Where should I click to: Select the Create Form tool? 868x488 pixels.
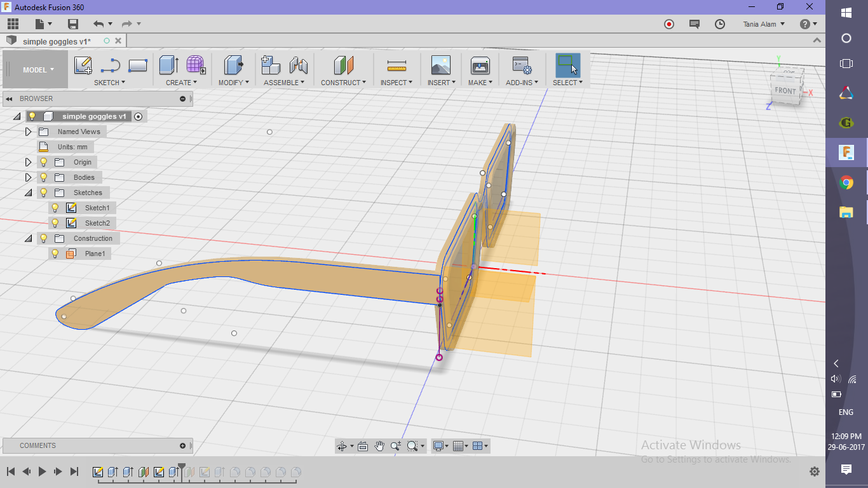click(x=196, y=65)
